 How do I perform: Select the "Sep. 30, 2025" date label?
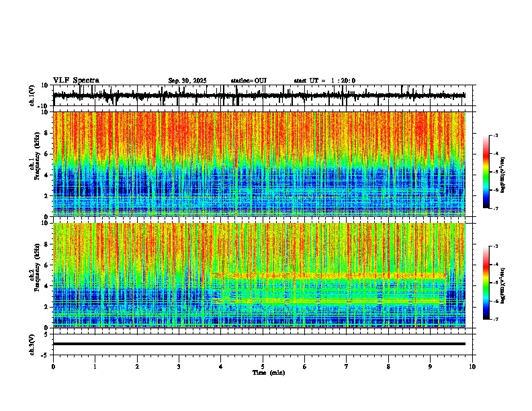coord(187,81)
